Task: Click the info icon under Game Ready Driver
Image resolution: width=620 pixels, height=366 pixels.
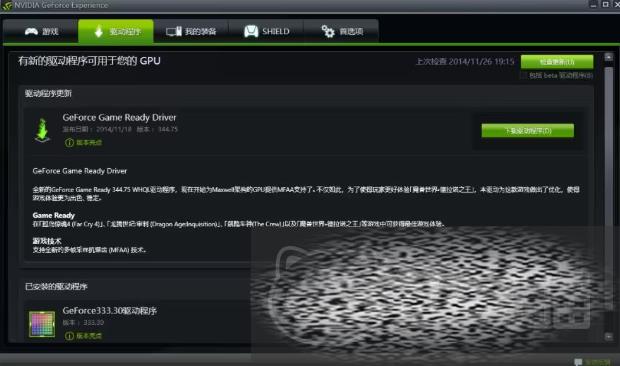Action: (69, 143)
